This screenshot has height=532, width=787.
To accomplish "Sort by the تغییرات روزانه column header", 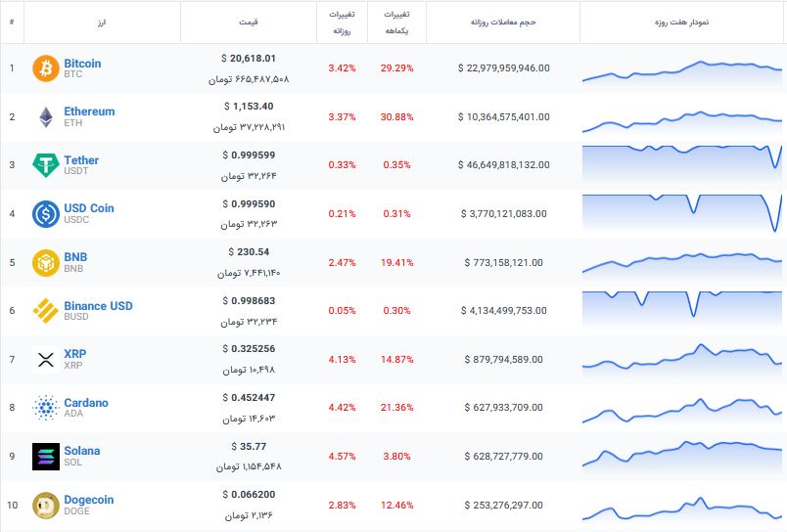I will 342,22.
